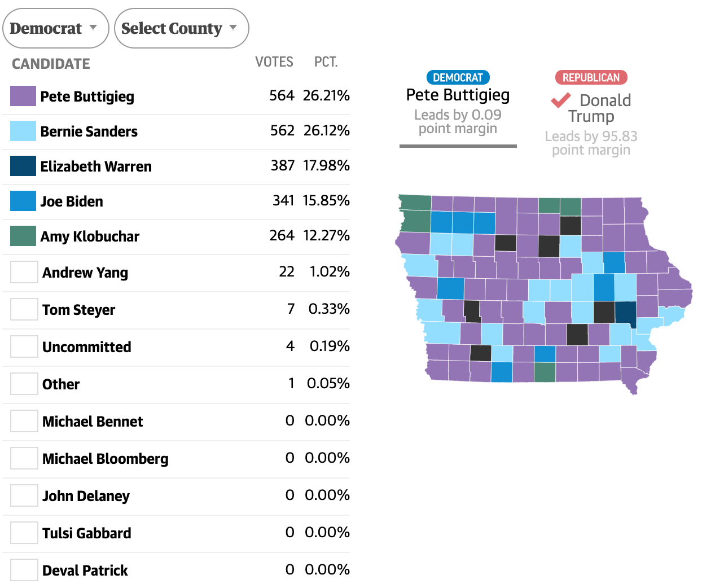
Task: Click the red checkmark beside Donald Trump
Action: click(560, 100)
